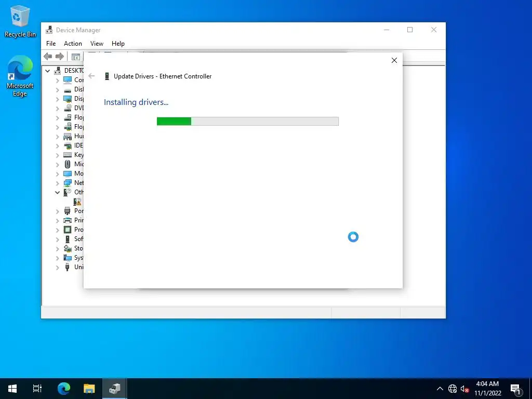Select the Display adapters category icon
Screen dimensions: 532x399
tap(68, 99)
